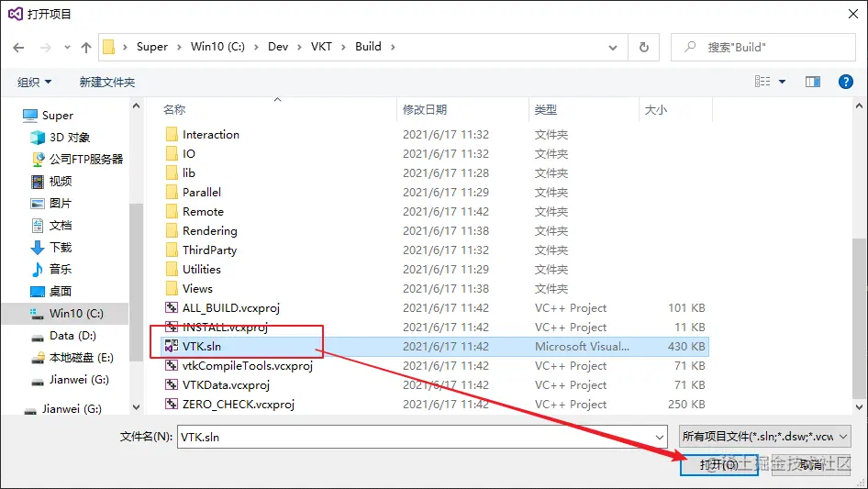Change the file view layout icon
This screenshot has height=489, width=868.
(x=762, y=82)
